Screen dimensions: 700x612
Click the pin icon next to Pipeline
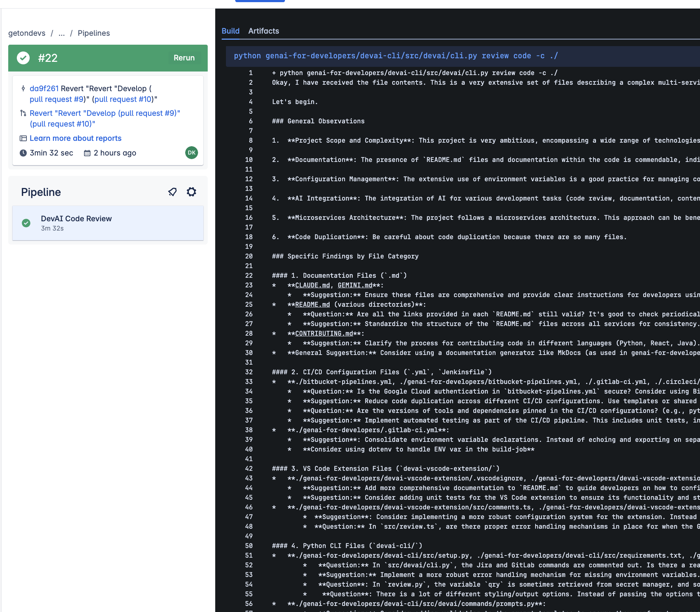(172, 192)
